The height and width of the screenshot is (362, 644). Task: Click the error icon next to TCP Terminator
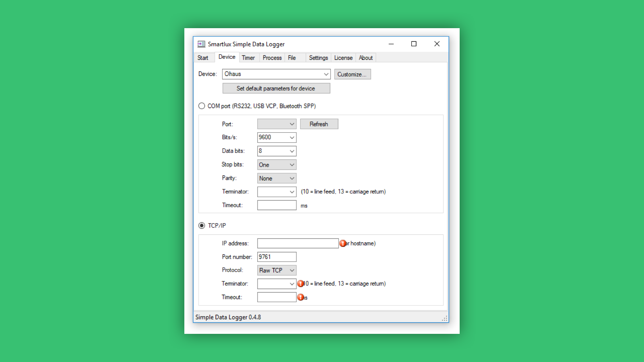point(301,284)
